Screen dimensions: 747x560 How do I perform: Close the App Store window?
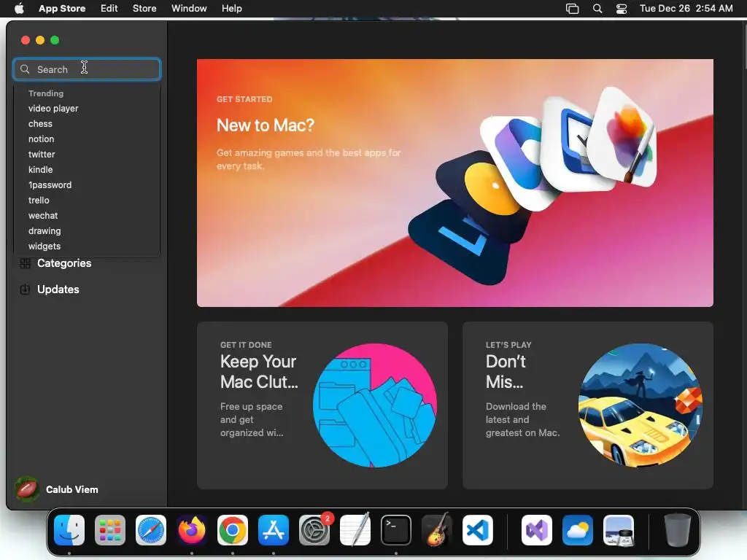[26, 40]
